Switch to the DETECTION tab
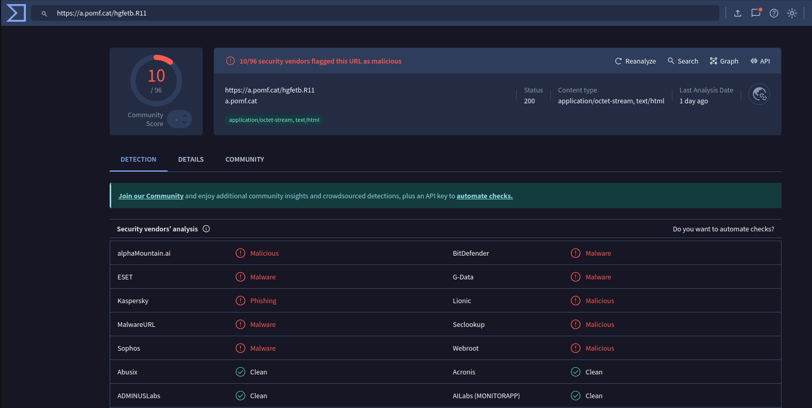This screenshot has width=812, height=408. click(138, 159)
